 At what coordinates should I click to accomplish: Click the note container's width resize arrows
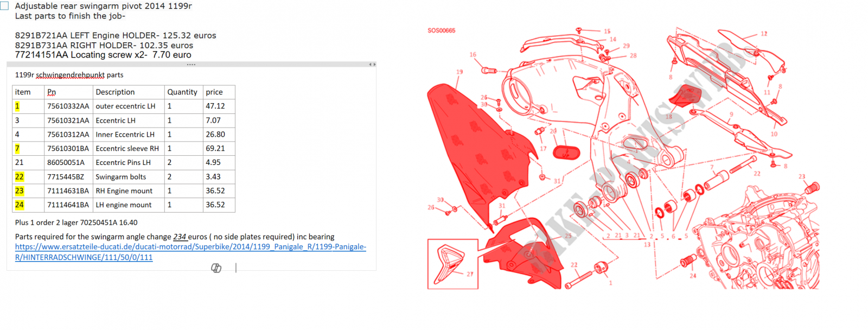point(372,65)
